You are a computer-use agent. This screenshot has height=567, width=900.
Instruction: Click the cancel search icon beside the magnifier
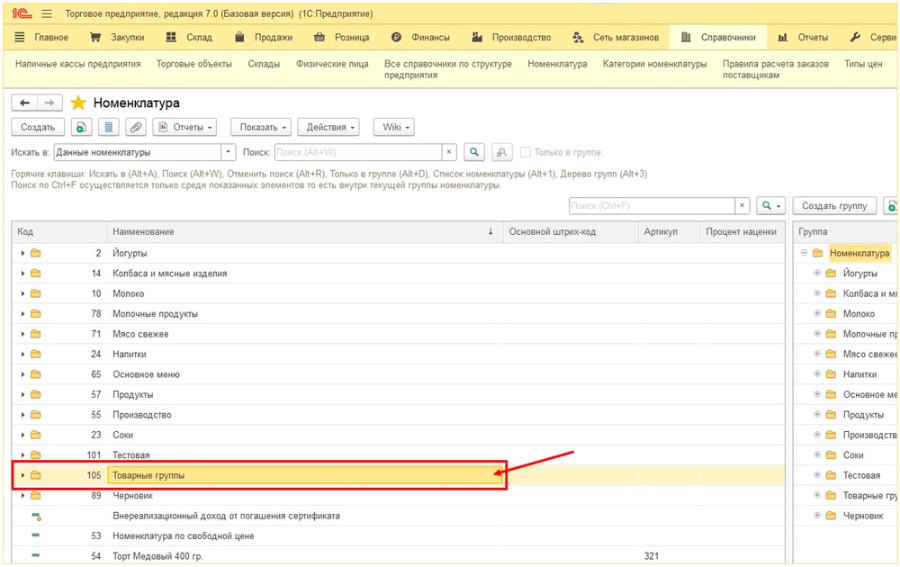(502, 152)
